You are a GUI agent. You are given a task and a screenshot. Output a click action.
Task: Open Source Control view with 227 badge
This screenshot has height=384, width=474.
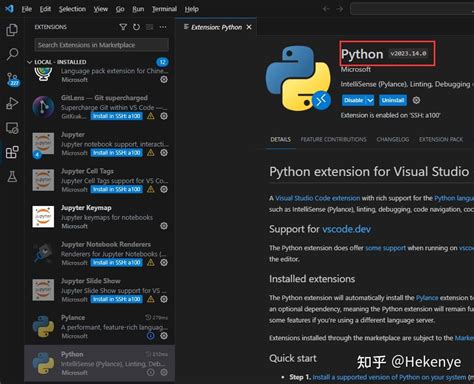13,79
